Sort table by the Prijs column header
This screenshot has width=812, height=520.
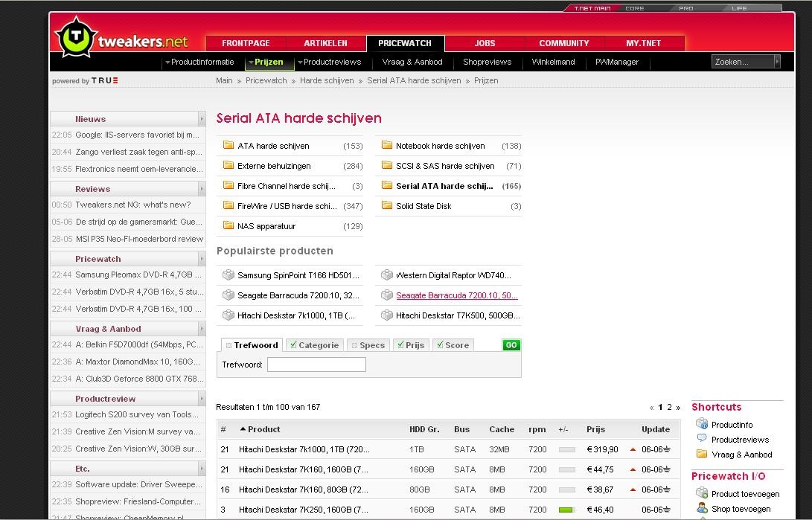[595, 429]
